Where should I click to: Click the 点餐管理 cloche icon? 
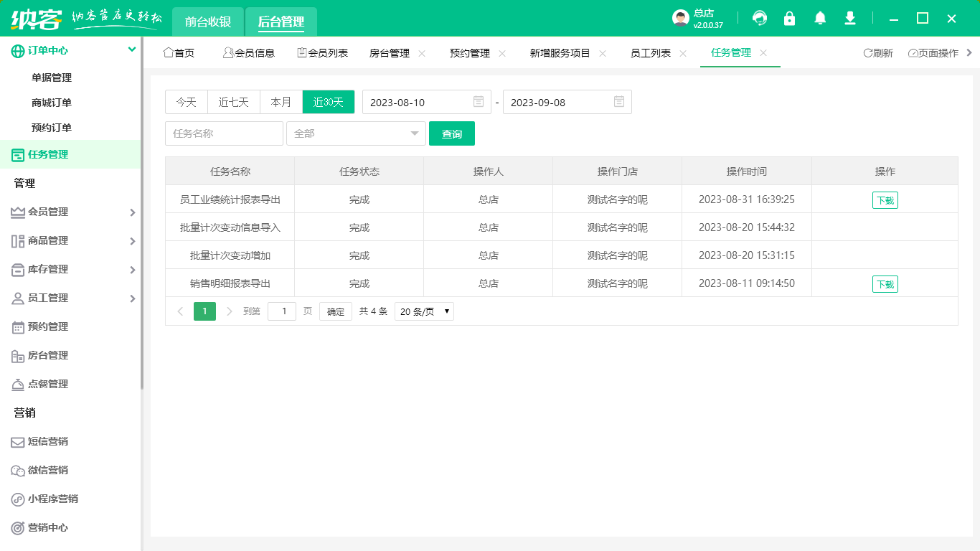pos(18,384)
